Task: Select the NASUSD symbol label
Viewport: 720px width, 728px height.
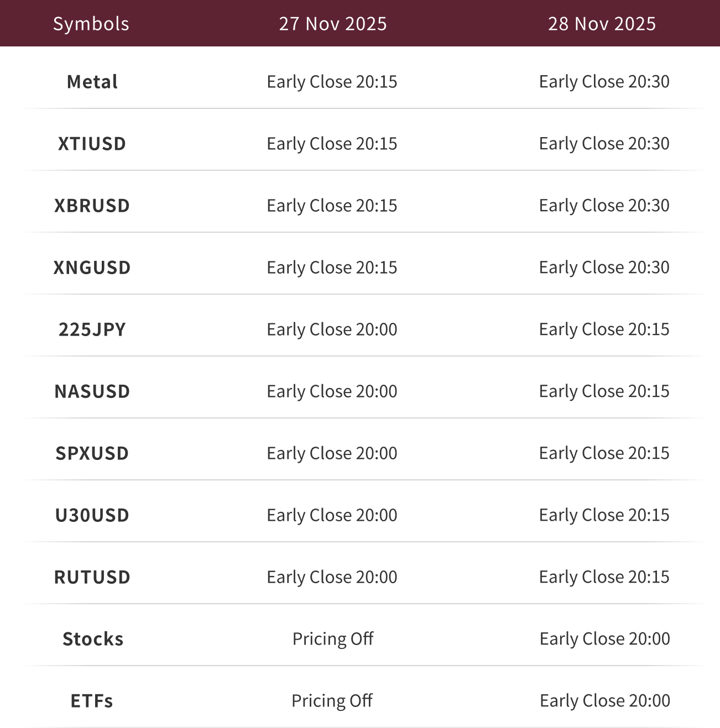Action: pyautogui.click(x=92, y=391)
